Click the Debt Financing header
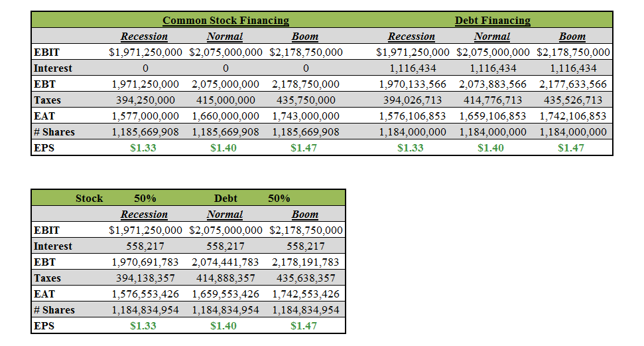Viewport: 644px width, 346px height. [x=492, y=21]
